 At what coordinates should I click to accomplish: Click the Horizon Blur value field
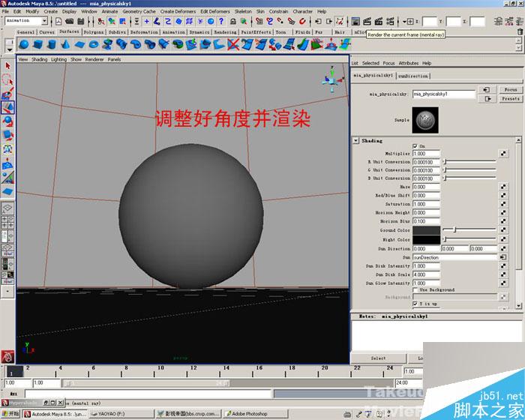point(426,221)
